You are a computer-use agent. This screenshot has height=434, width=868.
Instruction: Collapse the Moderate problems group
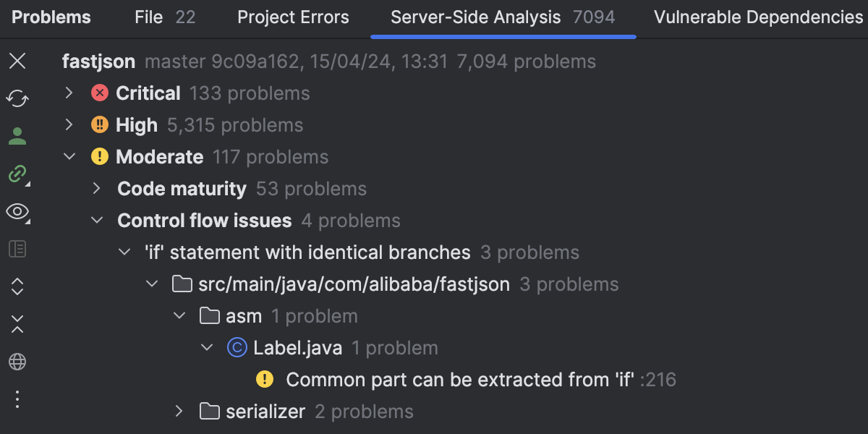69,157
